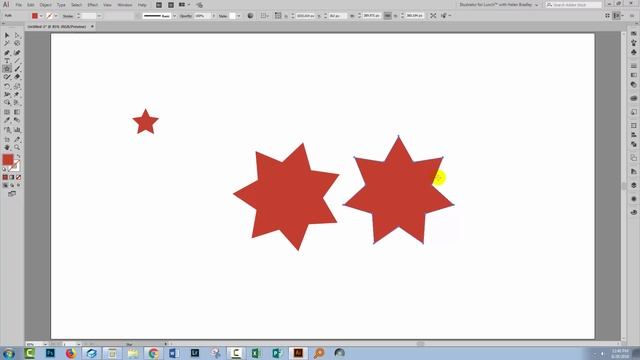Open the Type menu

[61, 5]
